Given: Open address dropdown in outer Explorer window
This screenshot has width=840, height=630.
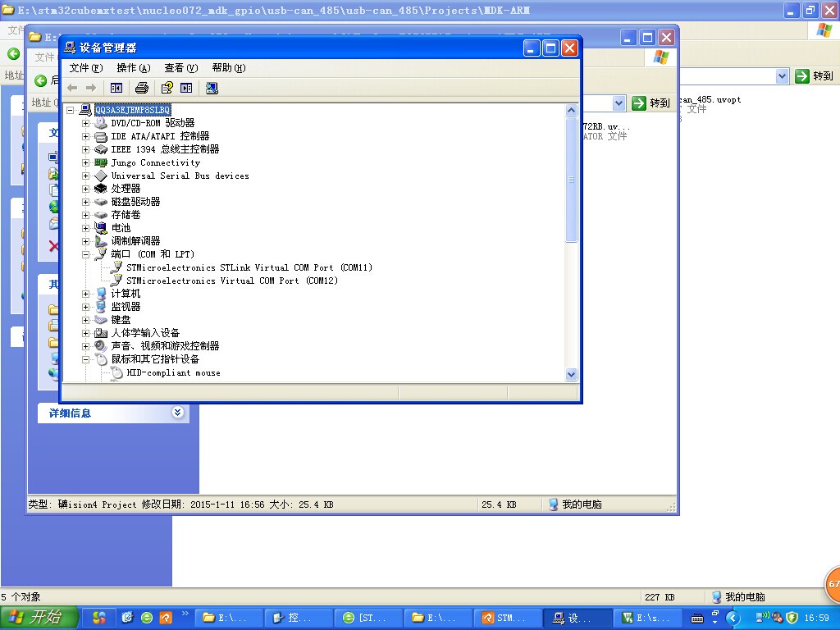Looking at the screenshot, I should pos(782,76).
